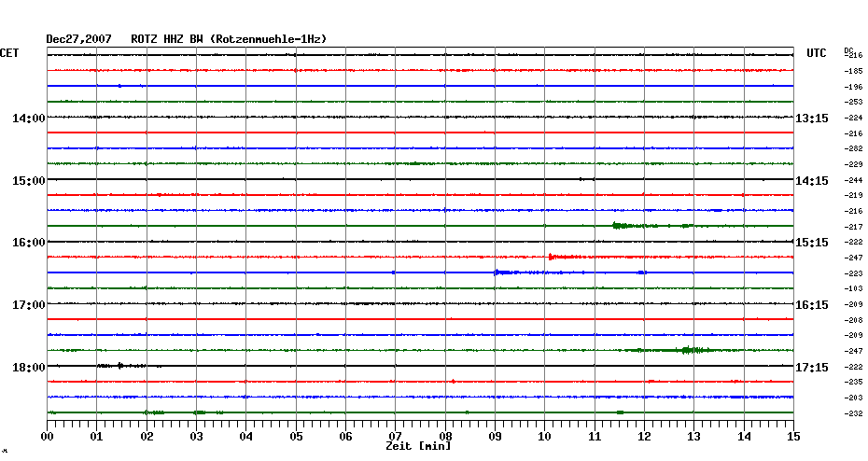Select DC offset value -282

pyautogui.click(x=854, y=149)
